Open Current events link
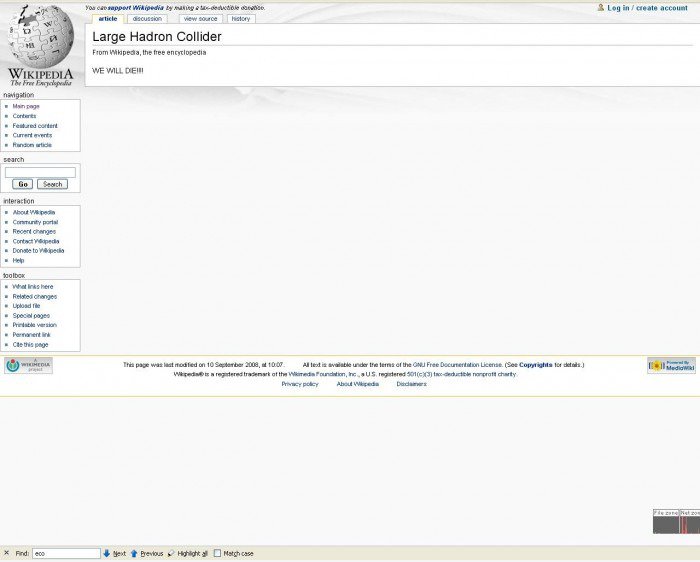The height and width of the screenshot is (562, 700). pyautogui.click(x=32, y=135)
